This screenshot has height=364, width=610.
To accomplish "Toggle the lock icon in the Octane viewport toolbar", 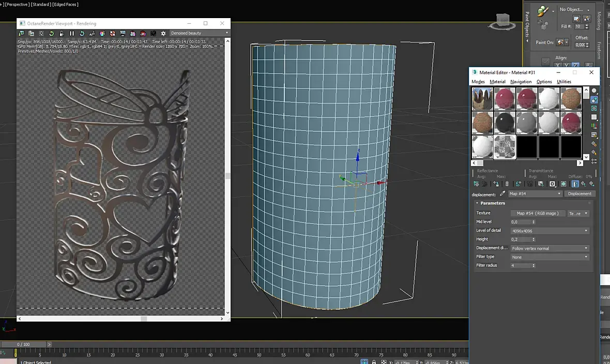I will (62, 34).
